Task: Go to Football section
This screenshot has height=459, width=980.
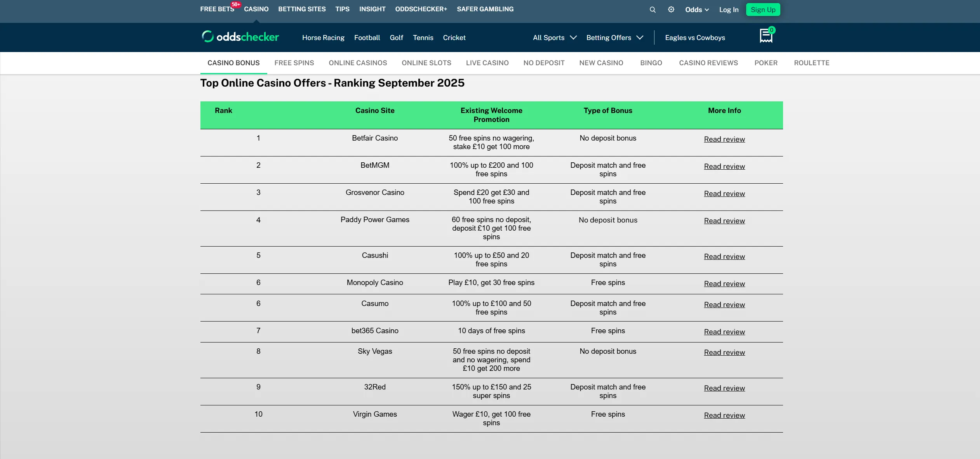Action: pos(367,38)
